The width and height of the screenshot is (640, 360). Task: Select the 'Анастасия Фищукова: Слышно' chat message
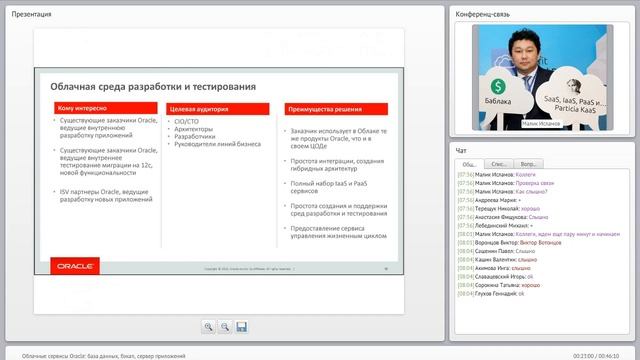click(503, 217)
